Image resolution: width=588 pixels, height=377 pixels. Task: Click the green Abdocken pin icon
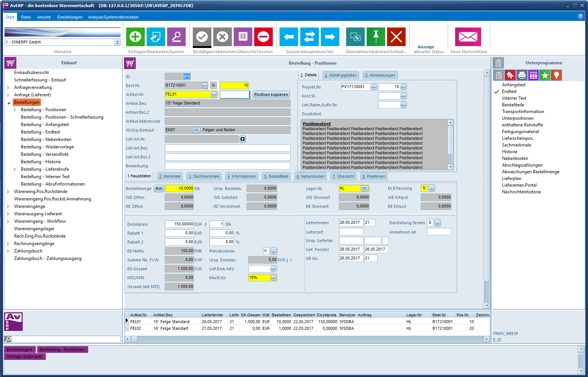[376, 37]
